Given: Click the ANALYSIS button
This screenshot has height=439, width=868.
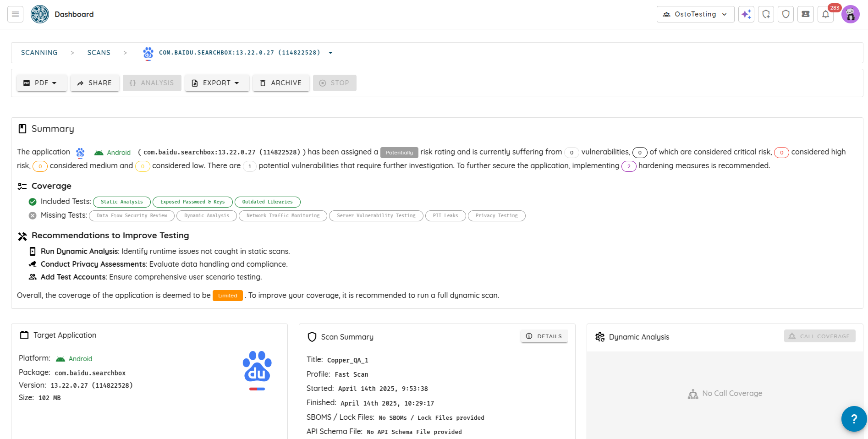Looking at the screenshot, I should [x=152, y=83].
